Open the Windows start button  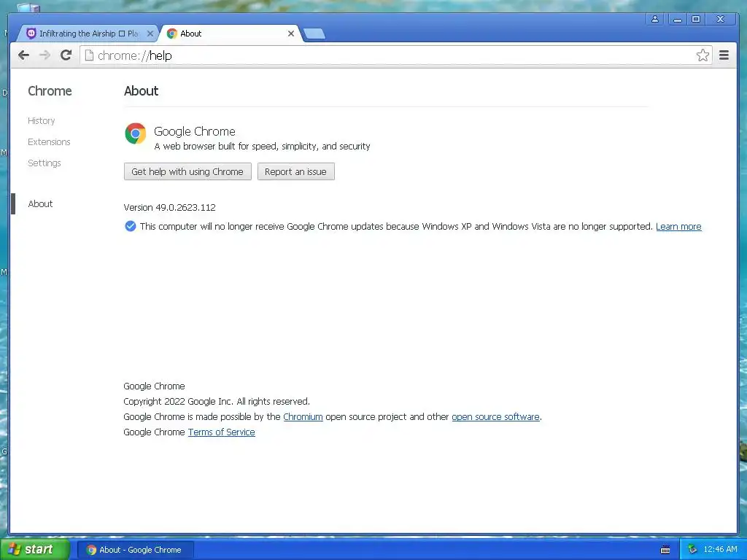pos(35,550)
